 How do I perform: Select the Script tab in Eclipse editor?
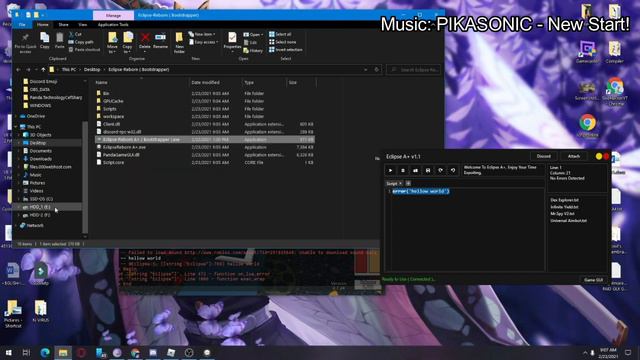tap(392, 184)
